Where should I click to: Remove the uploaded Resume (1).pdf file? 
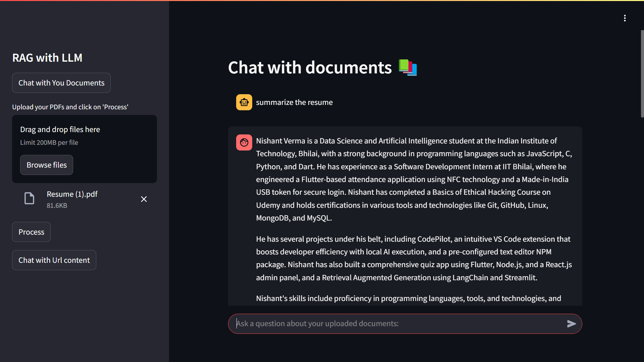(x=144, y=199)
